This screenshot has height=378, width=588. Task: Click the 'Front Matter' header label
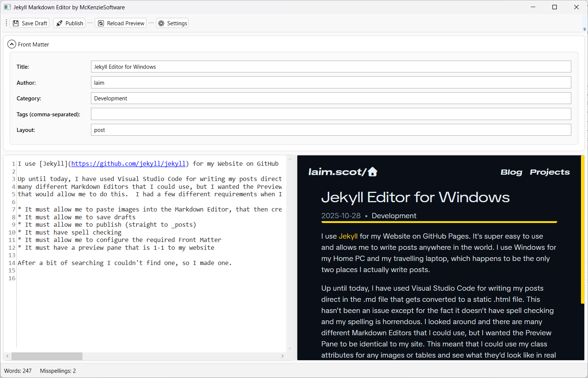pyautogui.click(x=33, y=44)
